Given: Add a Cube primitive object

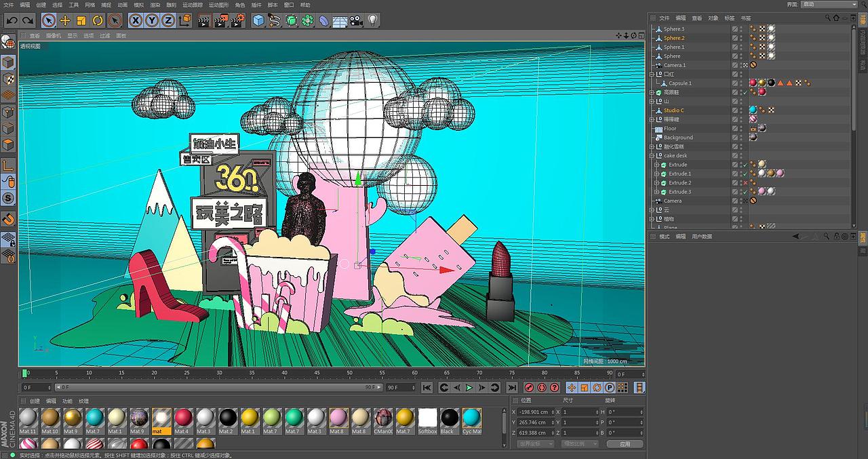Looking at the screenshot, I should (258, 20).
